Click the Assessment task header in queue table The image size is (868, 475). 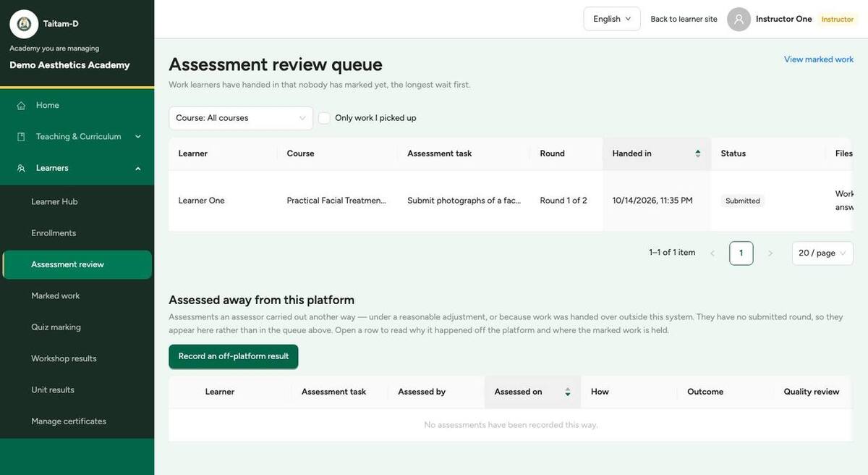tap(464, 154)
